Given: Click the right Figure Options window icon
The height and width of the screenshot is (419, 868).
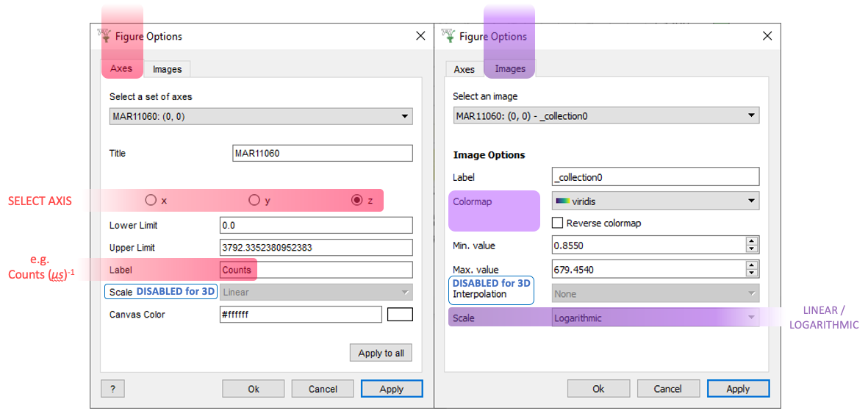Looking at the screenshot, I should click(448, 36).
